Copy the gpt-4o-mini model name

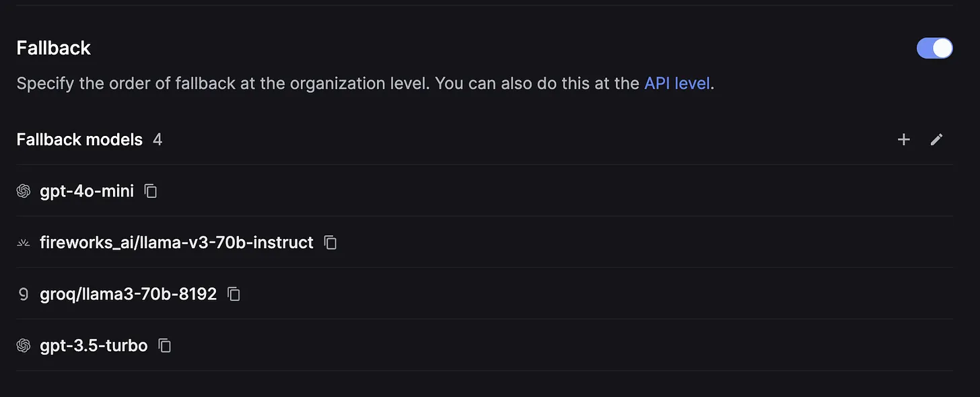click(x=151, y=191)
